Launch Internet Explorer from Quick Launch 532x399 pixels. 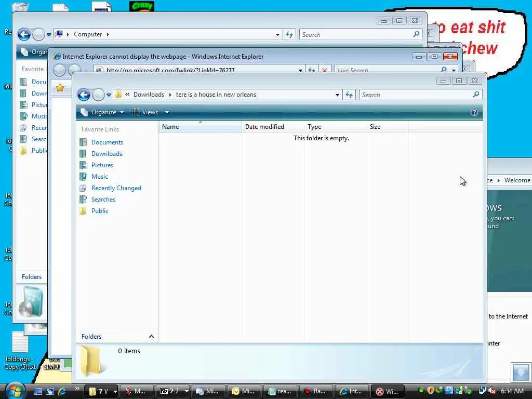[x=62, y=391]
